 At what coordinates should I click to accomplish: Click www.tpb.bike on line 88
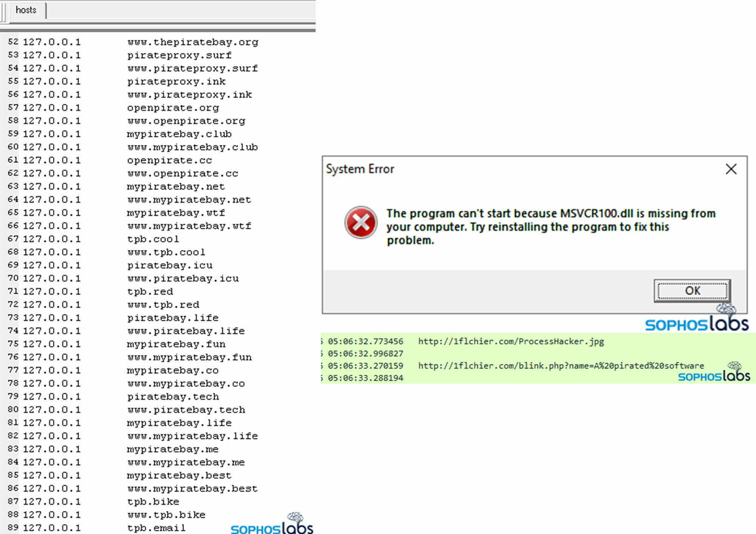pyautogui.click(x=166, y=515)
